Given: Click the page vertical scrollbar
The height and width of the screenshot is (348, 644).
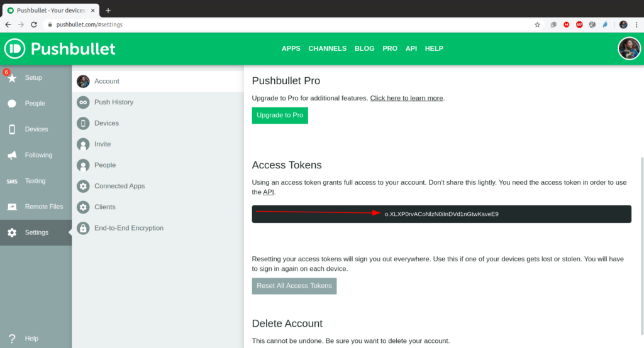Looking at the screenshot, I should [x=642, y=246].
